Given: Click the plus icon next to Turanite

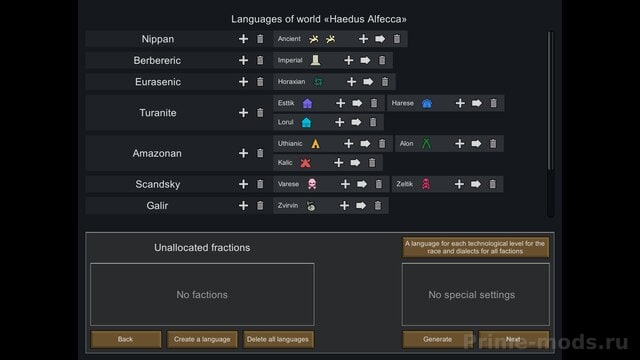Looking at the screenshot, I should coord(243,113).
